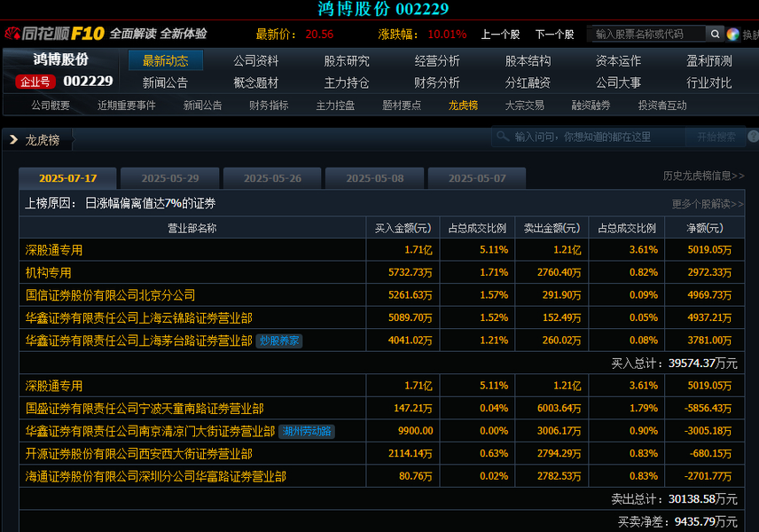This screenshot has width=759, height=532.
Task: Click the 企业号 red badge
Action: (35, 82)
